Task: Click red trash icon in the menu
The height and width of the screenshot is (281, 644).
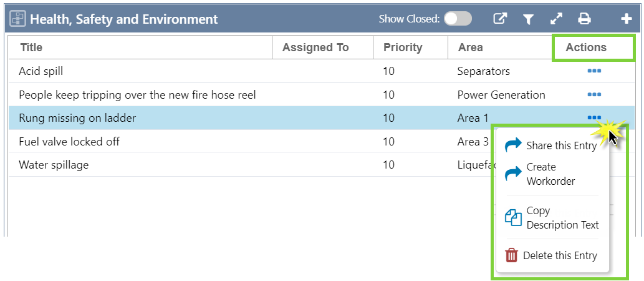Action: 511,255
